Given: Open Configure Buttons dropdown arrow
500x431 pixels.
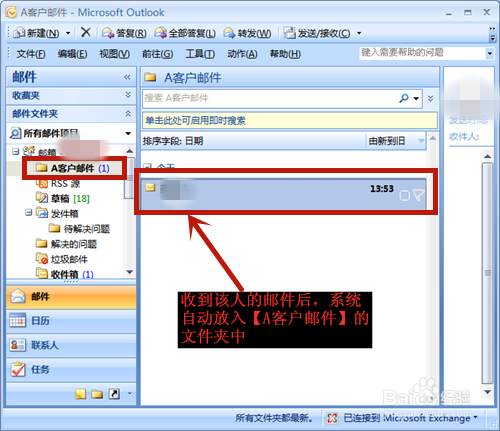Looking at the screenshot, I should point(130,394).
